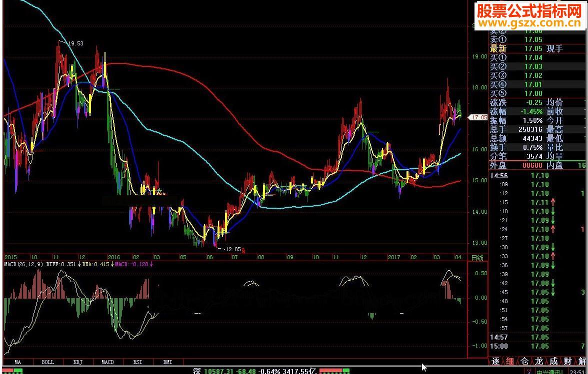Click the MACD(26,12,9) parameter label

tap(23, 264)
